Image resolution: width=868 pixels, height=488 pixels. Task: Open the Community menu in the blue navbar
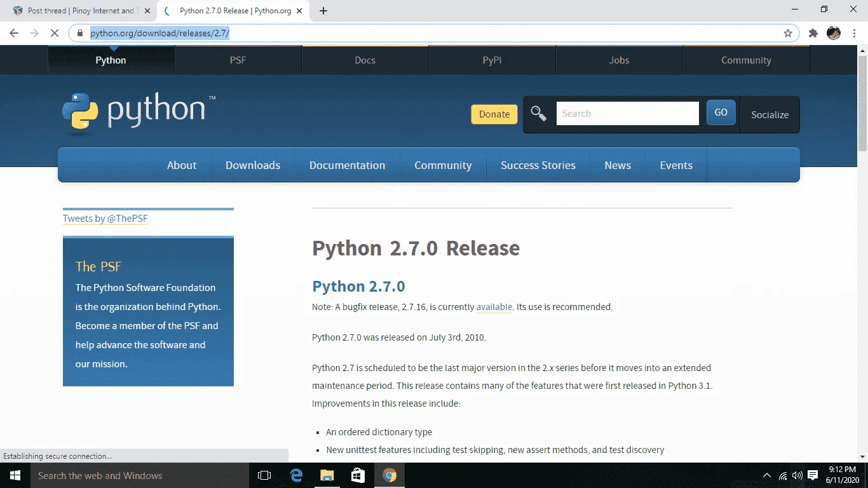[443, 165]
